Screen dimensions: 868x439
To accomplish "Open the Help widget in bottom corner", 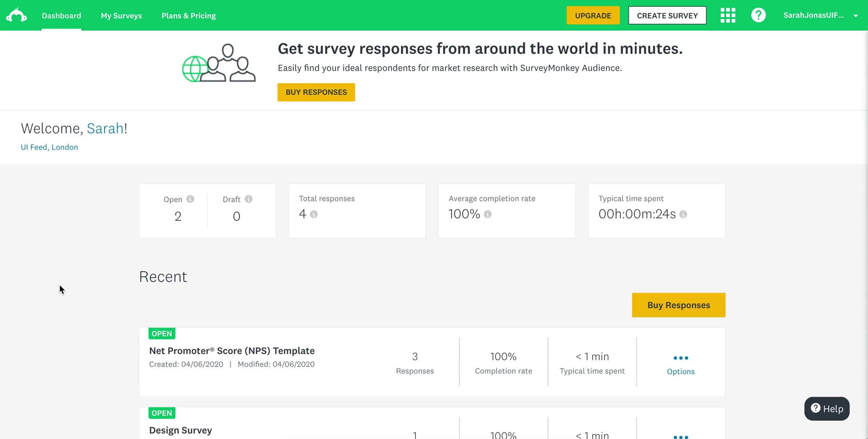I will point(826,408).
